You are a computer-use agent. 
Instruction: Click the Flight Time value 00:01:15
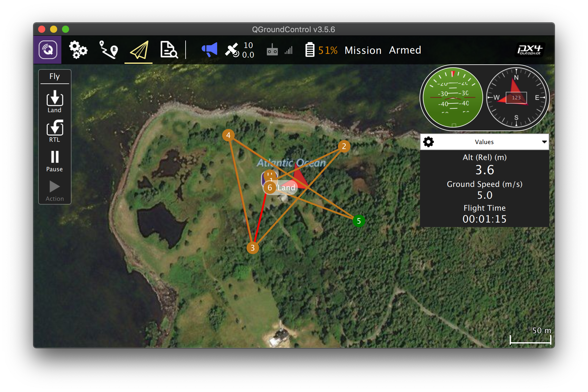click(x=484, y=219)
